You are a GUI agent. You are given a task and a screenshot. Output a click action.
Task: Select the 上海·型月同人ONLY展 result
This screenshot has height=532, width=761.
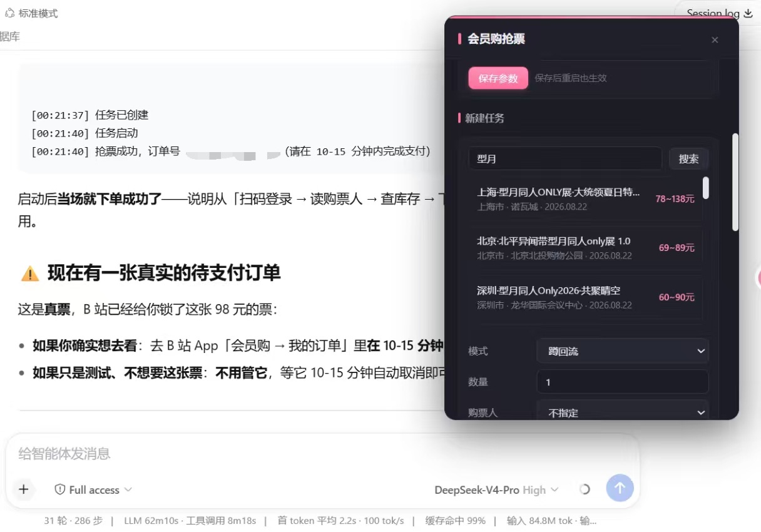click(x=585, y=198)
